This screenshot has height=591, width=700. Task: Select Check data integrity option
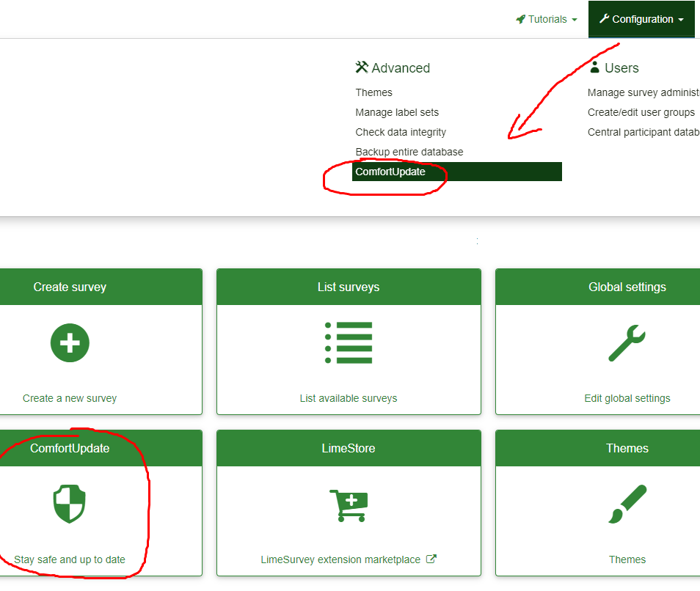(x=401, y=132)
